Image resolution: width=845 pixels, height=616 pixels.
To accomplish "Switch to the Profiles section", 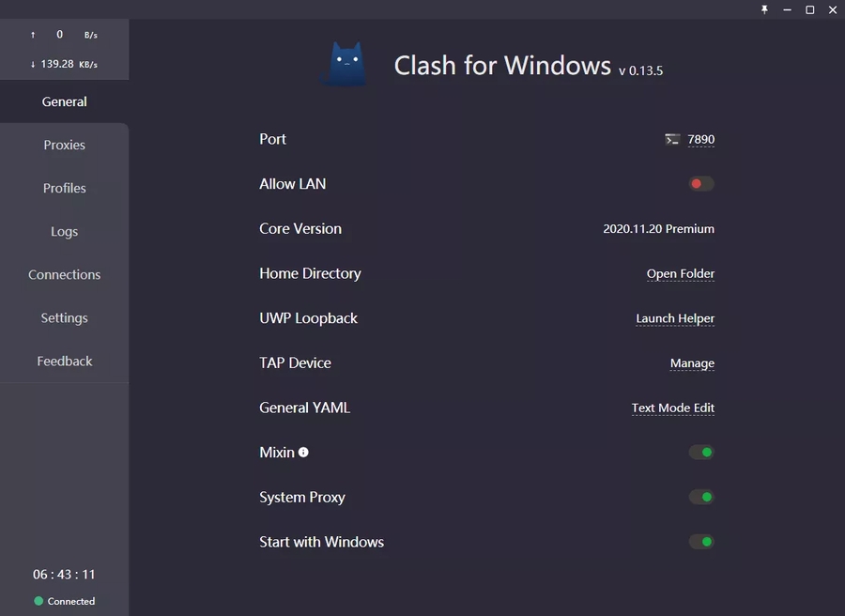I will click(x=64, y=188).
